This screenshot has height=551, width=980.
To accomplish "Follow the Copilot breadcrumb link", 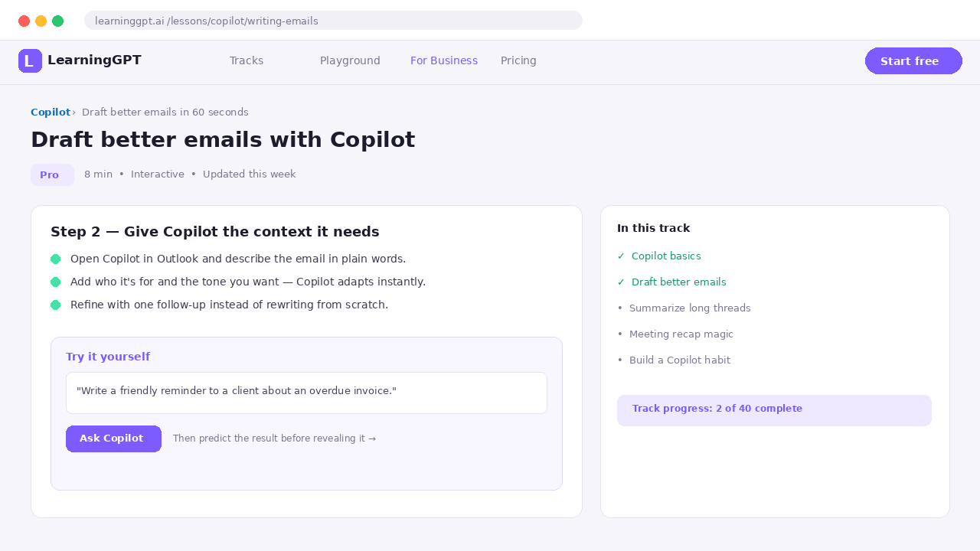I will tap(51, 112).
